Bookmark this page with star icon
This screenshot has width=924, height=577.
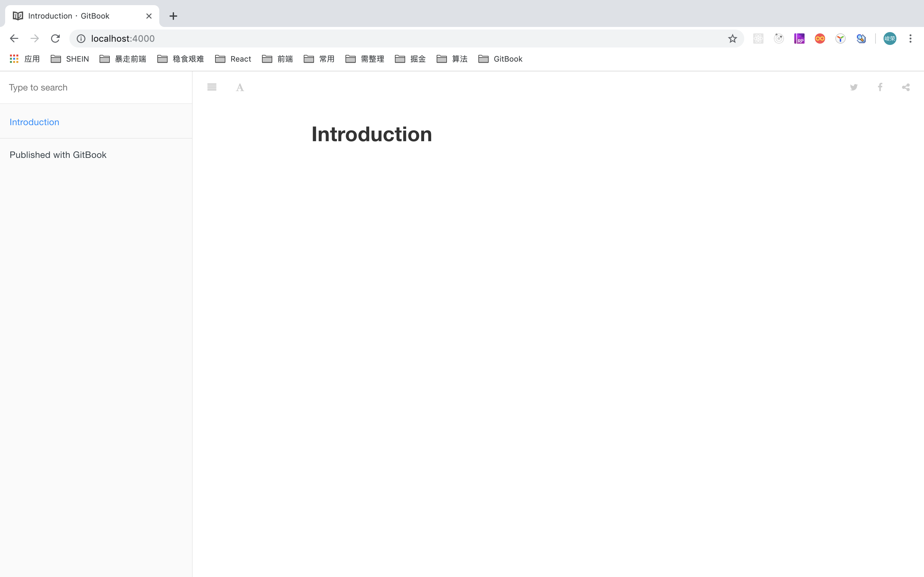(x=732, y=39)
